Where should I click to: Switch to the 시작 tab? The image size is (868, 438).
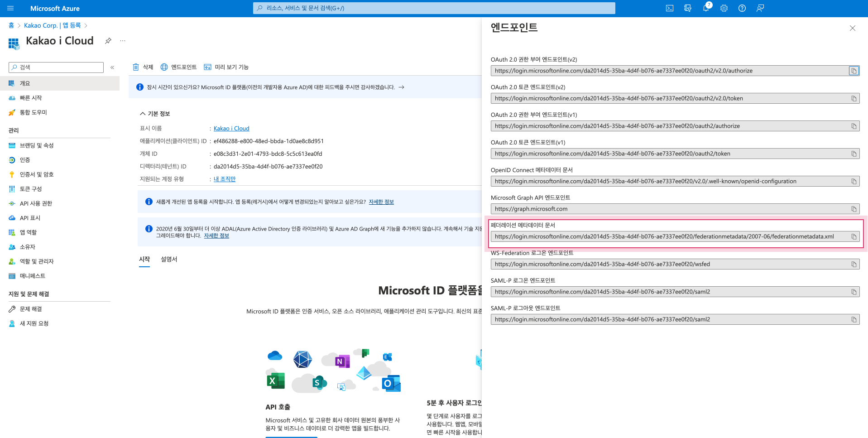(144, 259)
